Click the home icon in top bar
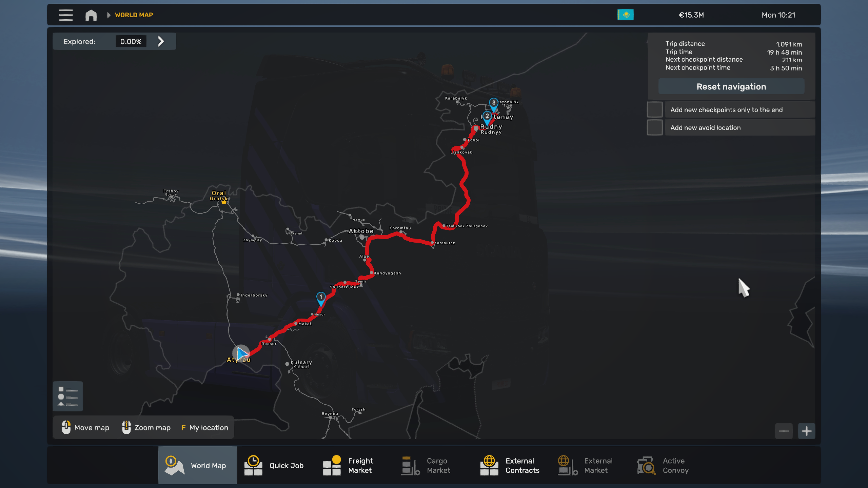The width and height of the screenshot is (868, 488). [91, 15]
